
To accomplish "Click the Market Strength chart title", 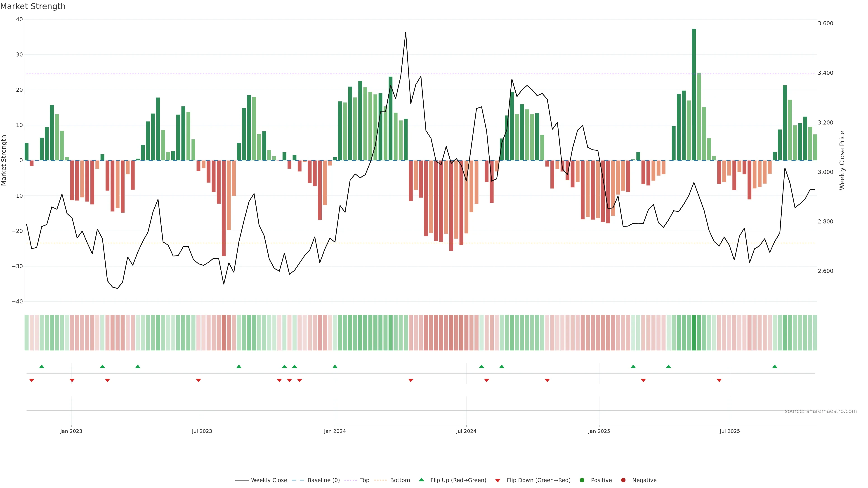I will (33, 6).
